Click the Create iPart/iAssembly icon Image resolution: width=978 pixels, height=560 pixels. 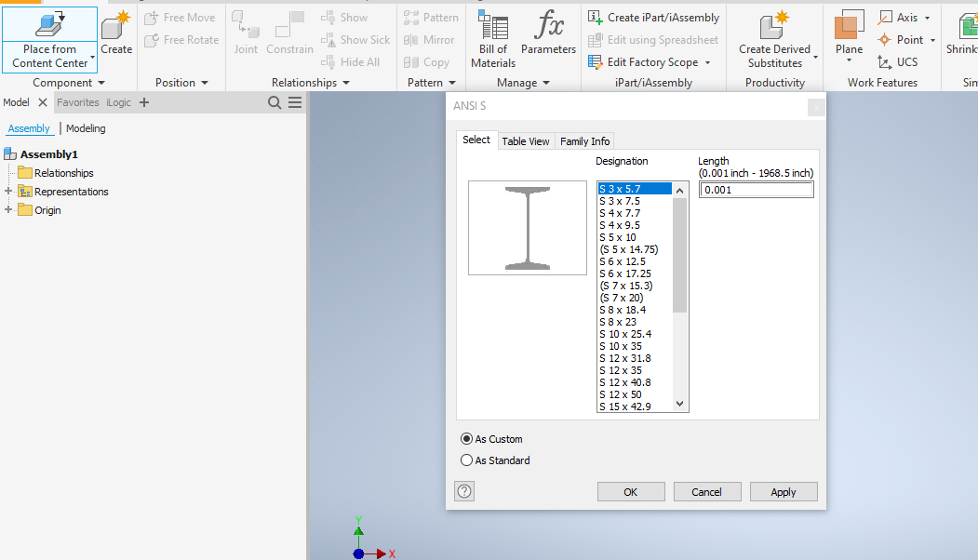point(594,17)
